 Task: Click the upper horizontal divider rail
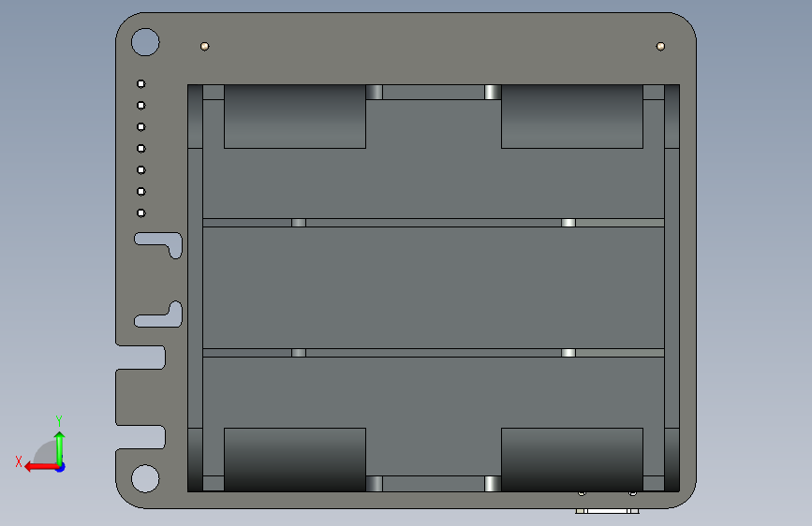point(434,223)
